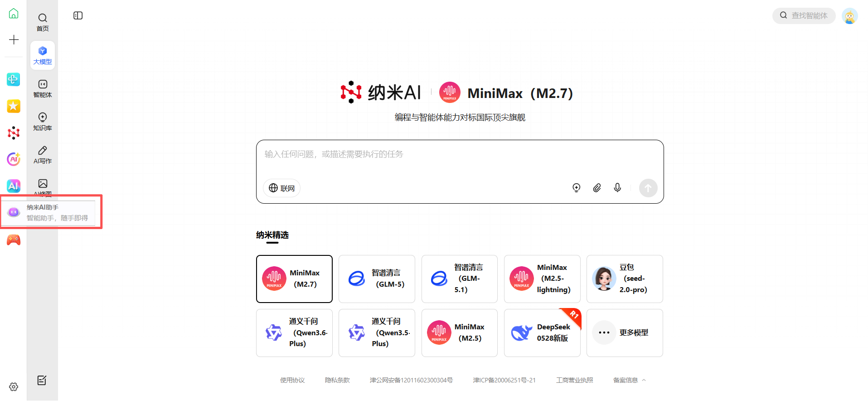Viewport: 868px width, 401px height.
Task: Click the 纳米精选 section tab
Action: [x=272, y=235]
